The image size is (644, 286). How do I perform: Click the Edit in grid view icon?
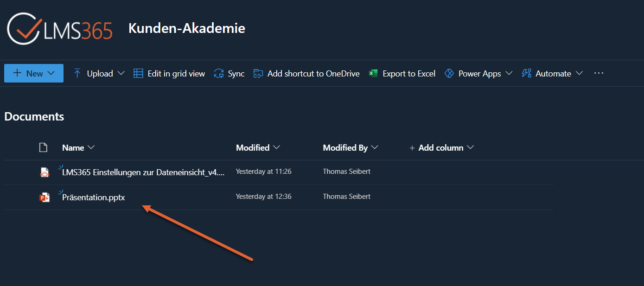tap(138, 73)
